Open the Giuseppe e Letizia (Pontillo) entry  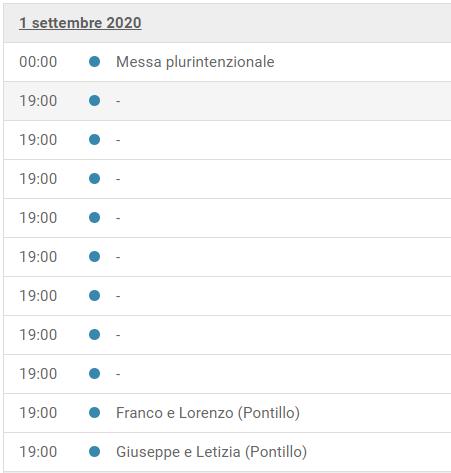(211, 452)
